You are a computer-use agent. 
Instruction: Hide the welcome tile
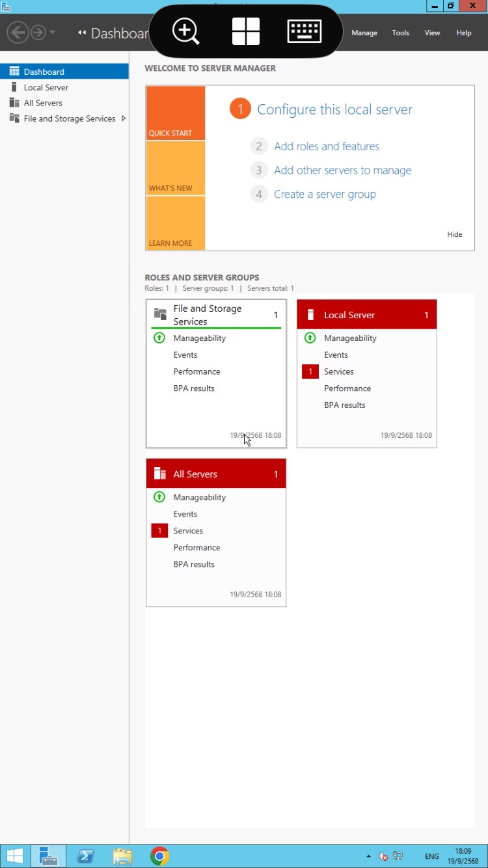(x=454, y=234)
